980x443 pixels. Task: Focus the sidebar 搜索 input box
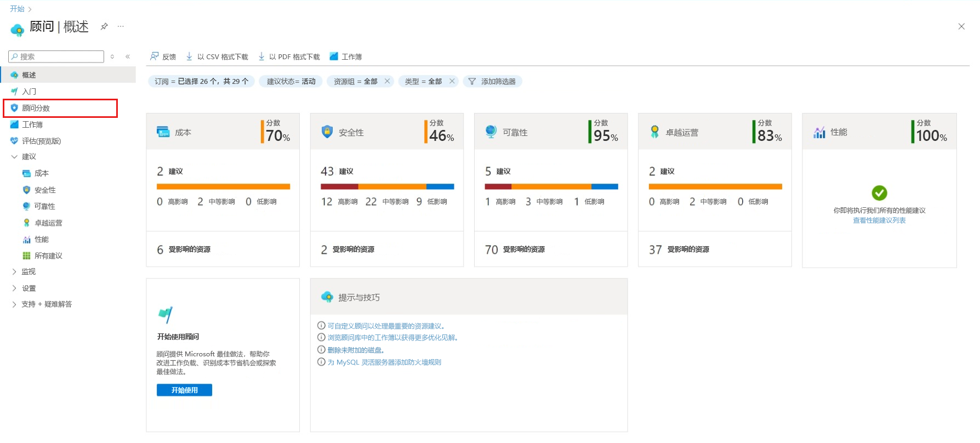[x=56, y=56]
